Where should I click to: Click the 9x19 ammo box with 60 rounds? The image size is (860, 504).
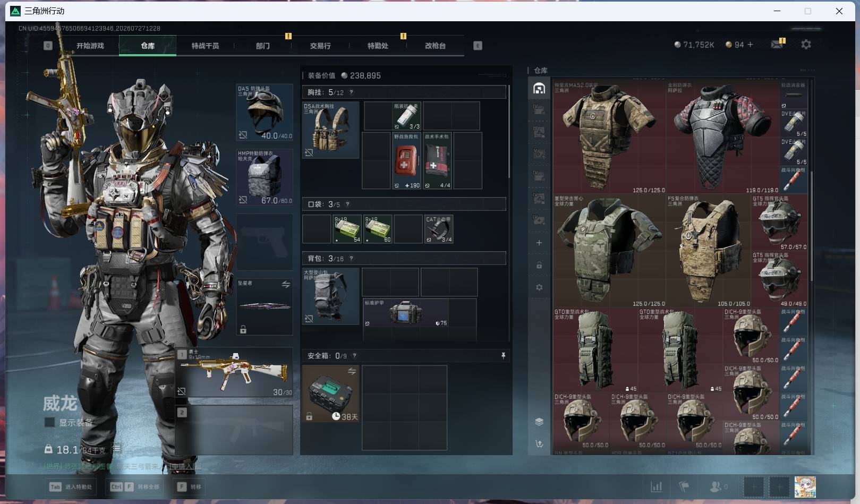coord(378,229)
